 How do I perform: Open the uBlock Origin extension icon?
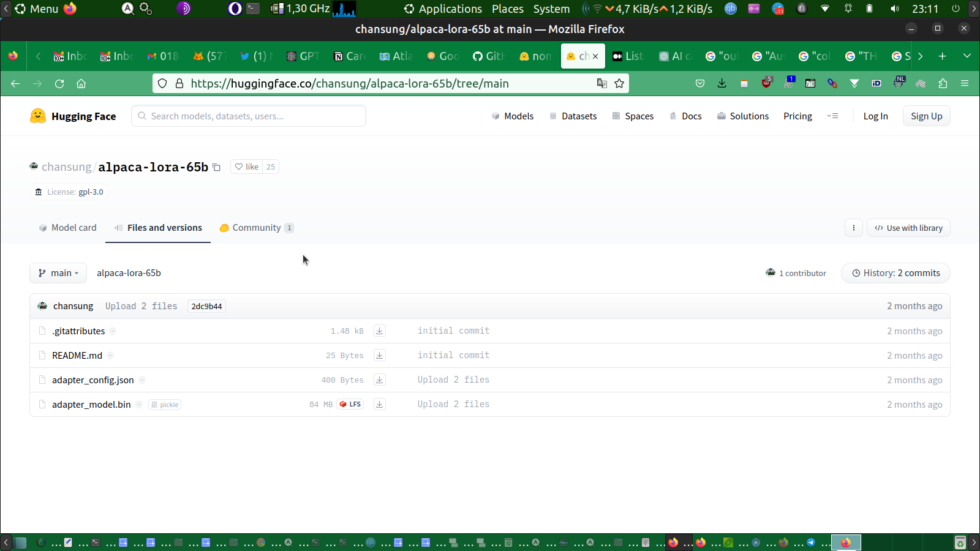(x=766, y=83)
